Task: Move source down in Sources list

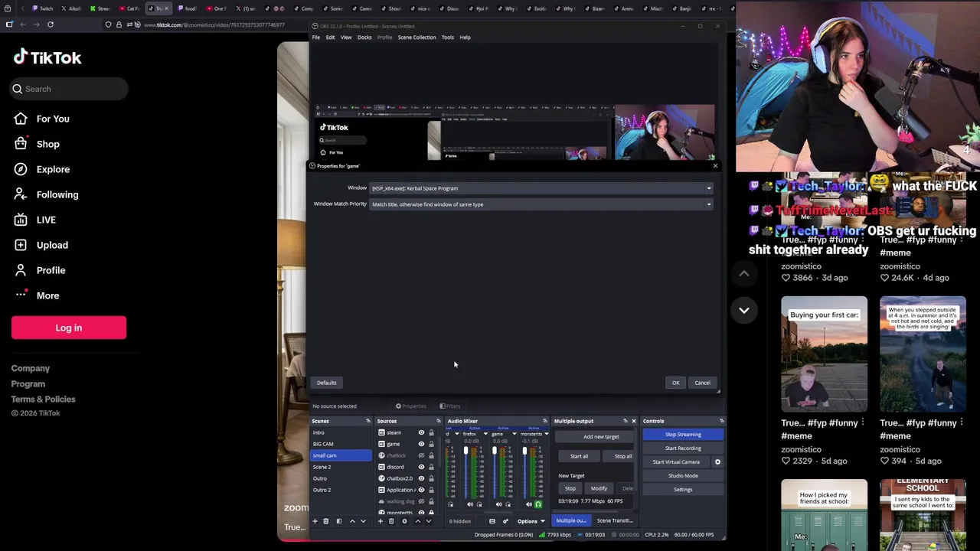Action: pyautogui.click(x=428, y=521)
